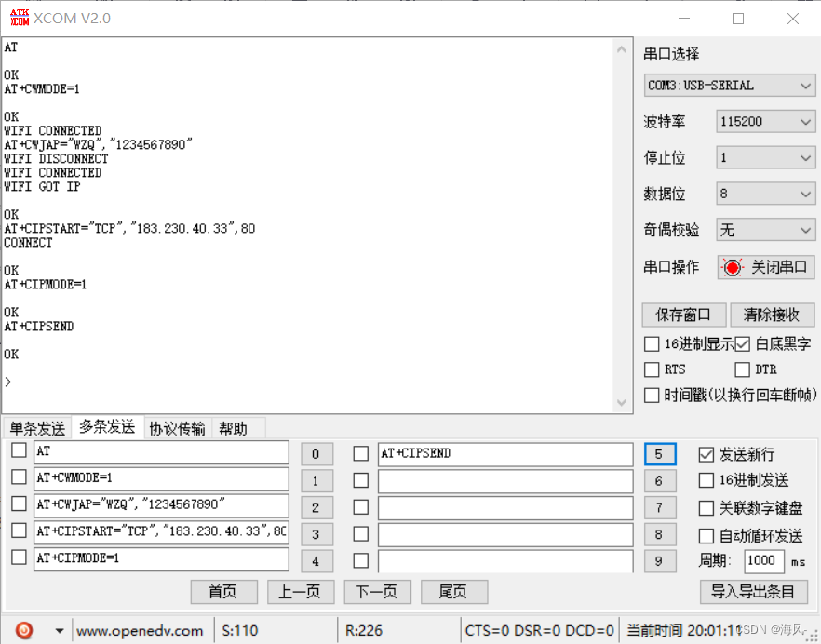Enable the 时间戳 timestamp checkbox

pyautogui.click(x=651, y=395)
